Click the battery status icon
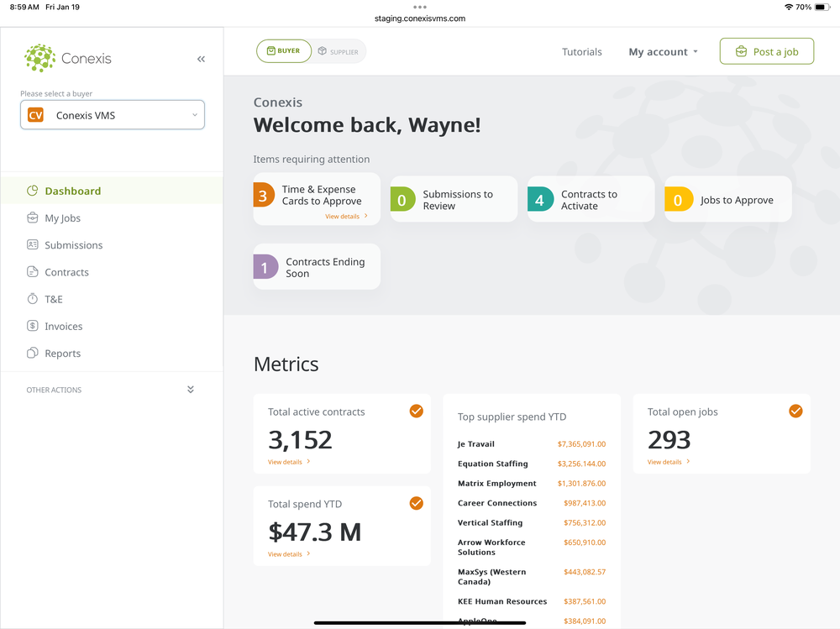Screen dimensions: 840x629 [823, 7]
